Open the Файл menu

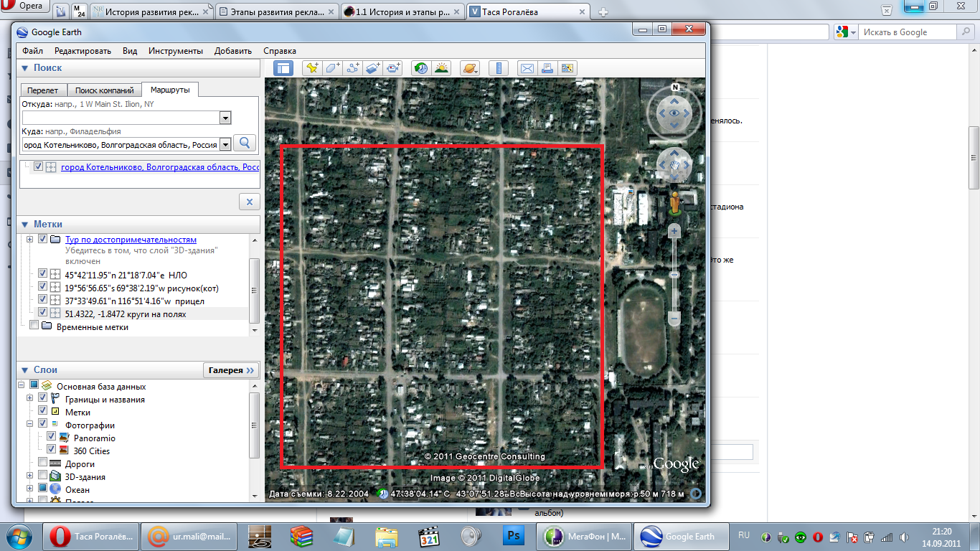[x=32, y=51]
